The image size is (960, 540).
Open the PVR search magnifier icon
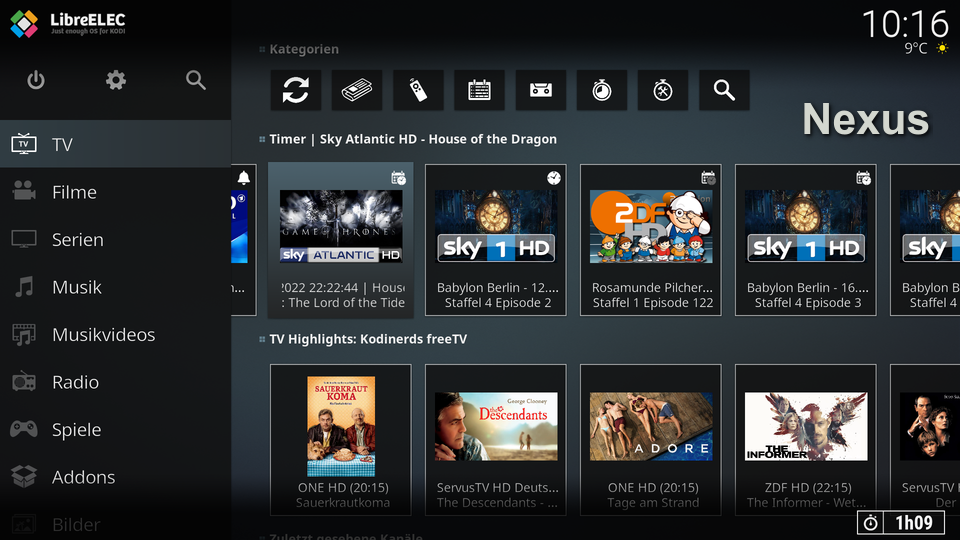pyautogui.click(x=724, y=90)
